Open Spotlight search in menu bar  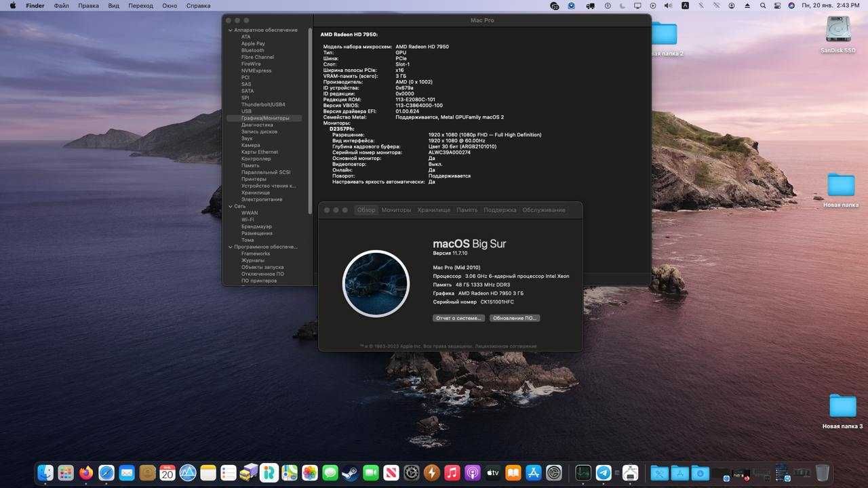click(762, 5)
